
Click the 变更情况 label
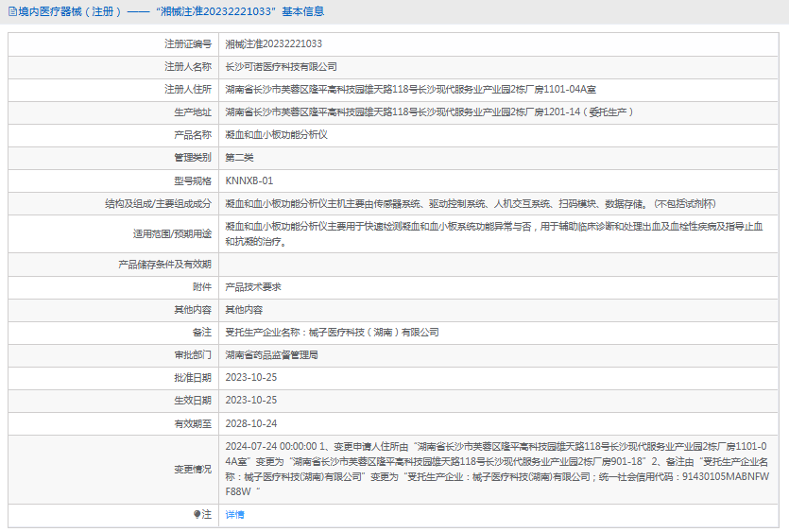(193, 469)
